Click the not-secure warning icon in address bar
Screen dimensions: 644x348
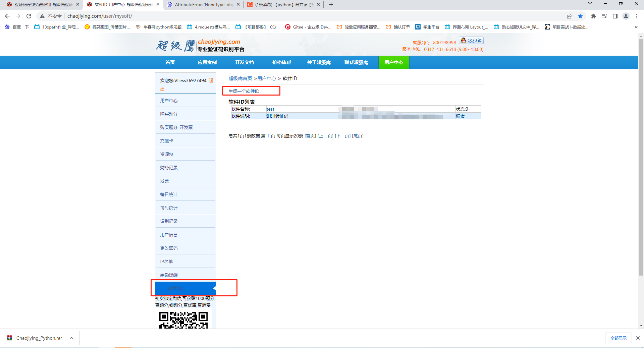(x=42, y=16)
